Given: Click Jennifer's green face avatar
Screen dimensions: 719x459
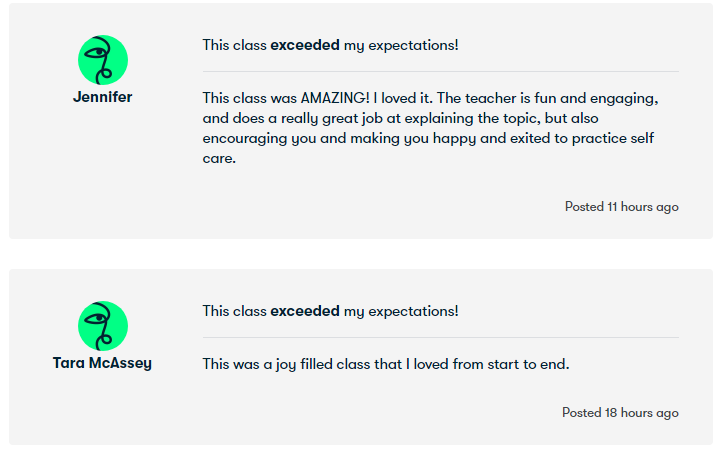Looking at the screenshot, I should click(102, 60).
